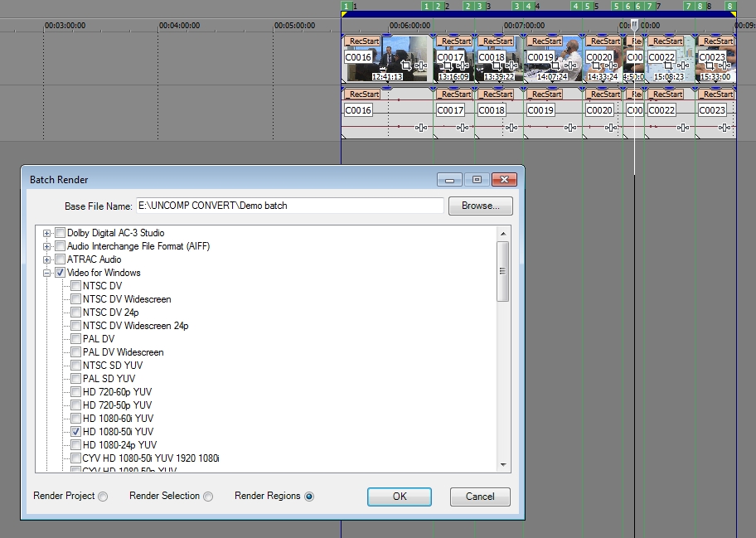Expand the Dolby Digital AC-3 Studio node
The height and width of the screenshot is (538, 756).
click(x=47, y=233)
